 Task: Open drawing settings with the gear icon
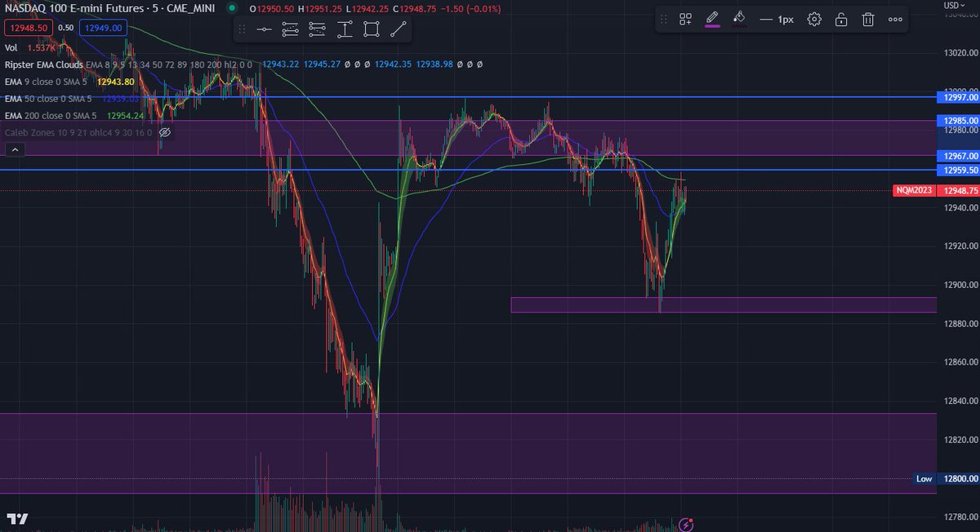814,19
